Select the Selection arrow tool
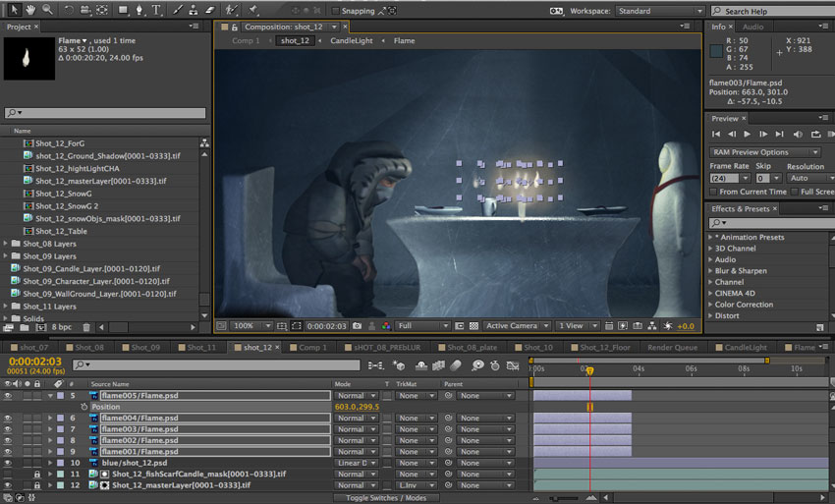835x504 pixels. 15,9
